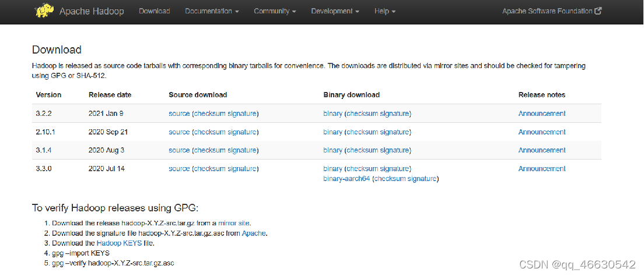Click the Apache Hadoop elephant logo
This screenshot has width=644, height=276.
tap(44, 12)
